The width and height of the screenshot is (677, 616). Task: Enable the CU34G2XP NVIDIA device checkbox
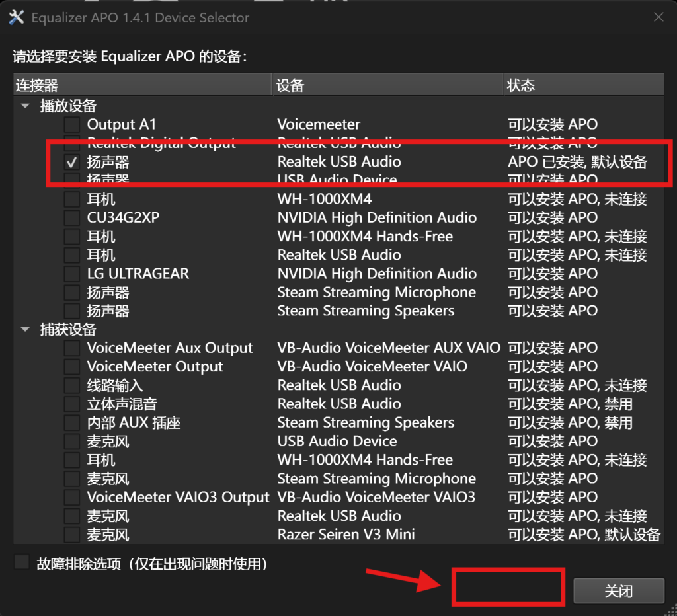(x=71, y=217)
